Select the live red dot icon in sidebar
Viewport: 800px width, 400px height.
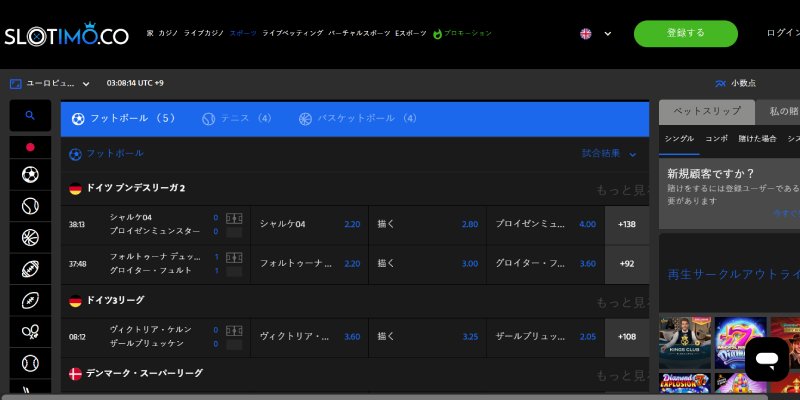point(30,147)
